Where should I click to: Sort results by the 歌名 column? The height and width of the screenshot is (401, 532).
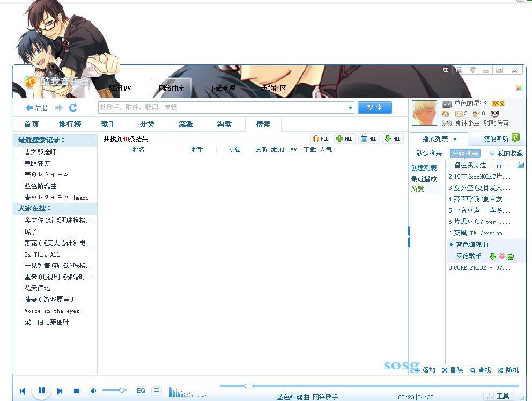coord(138,149)
